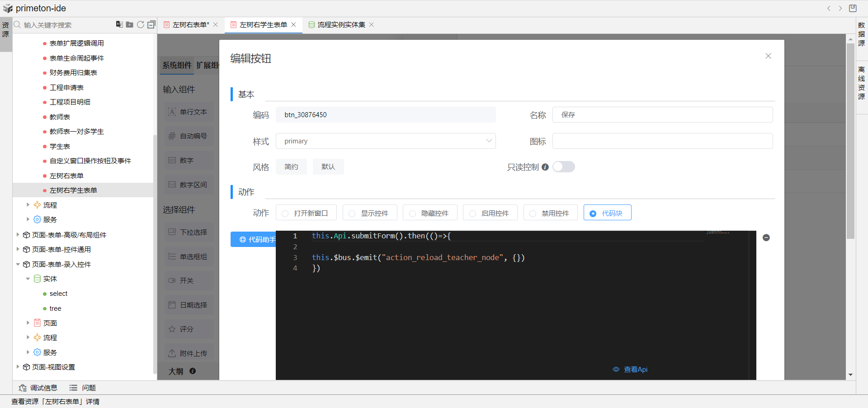This screenshot has height=408, width=868.
Task: Open the debug info tab
Action: pos(38,388)
